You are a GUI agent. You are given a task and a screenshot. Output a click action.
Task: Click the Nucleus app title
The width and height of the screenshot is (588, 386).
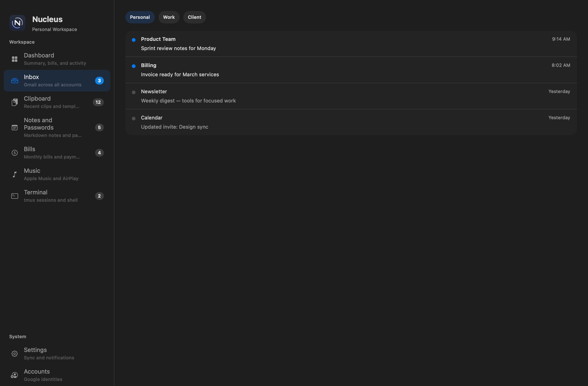point(48,19)
